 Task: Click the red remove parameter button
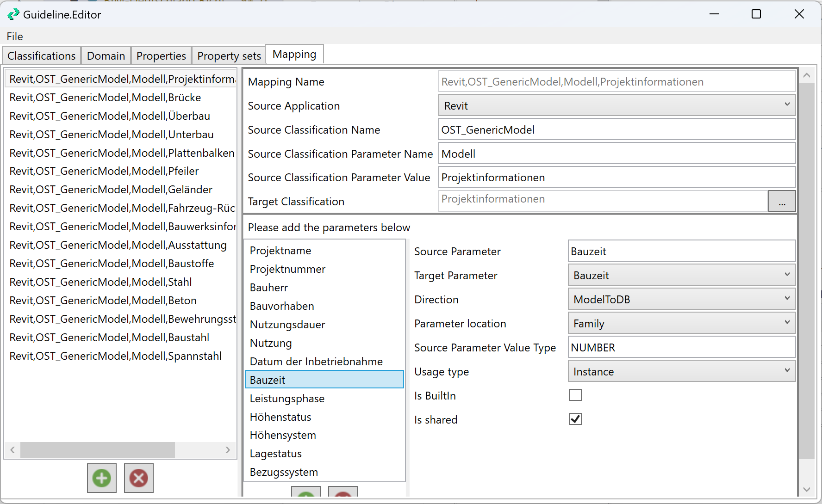click(342, 493)
